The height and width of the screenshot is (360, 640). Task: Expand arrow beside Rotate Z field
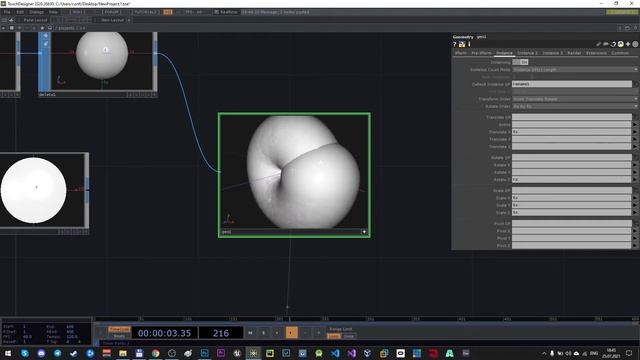click(635, 180)
